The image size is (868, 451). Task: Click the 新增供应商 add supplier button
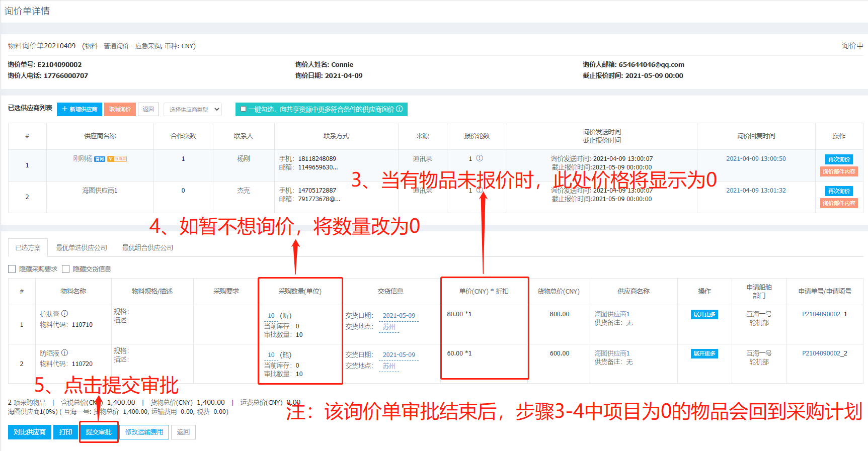pos(80,109)
